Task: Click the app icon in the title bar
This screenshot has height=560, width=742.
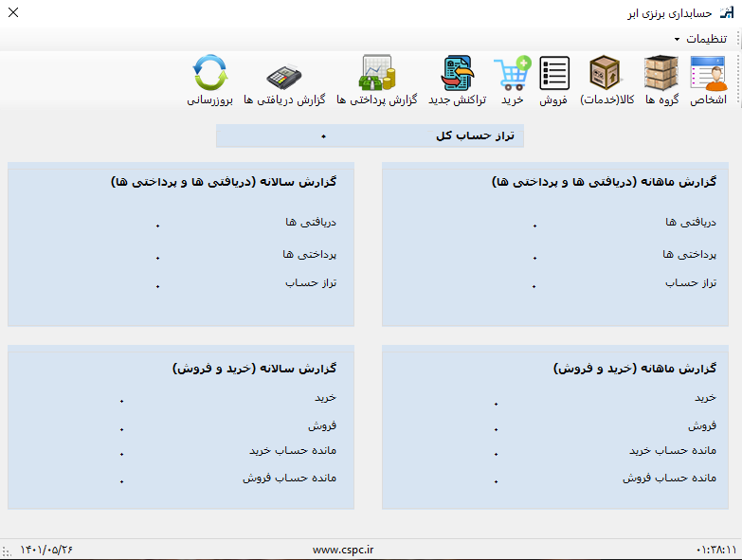Action: tap(727, 12)
